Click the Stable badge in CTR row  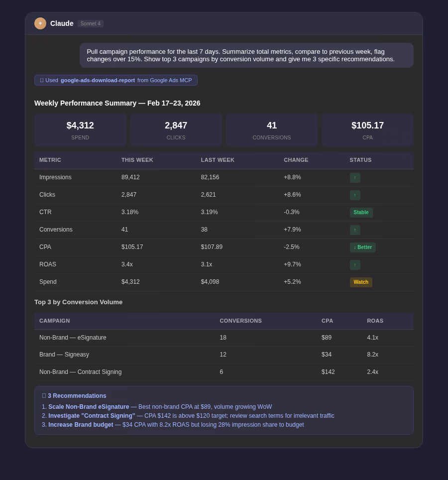click(361, 213)
